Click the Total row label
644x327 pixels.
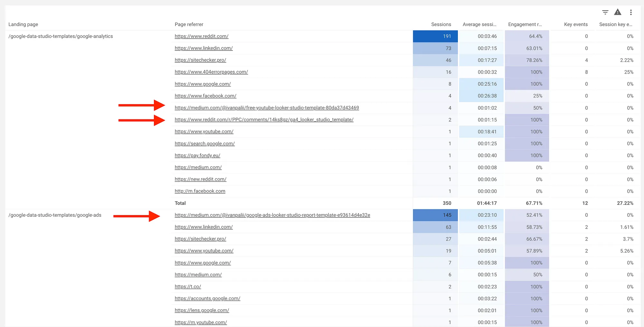click(x=180, y=203)
